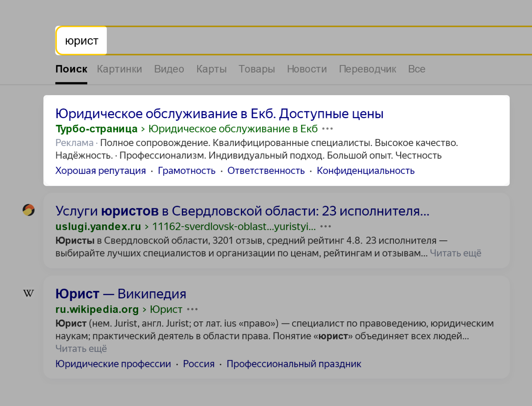This screenshot has height=406, width=532.
Task: Click the Wikipedia W favicon
Action: coord(28,294)
